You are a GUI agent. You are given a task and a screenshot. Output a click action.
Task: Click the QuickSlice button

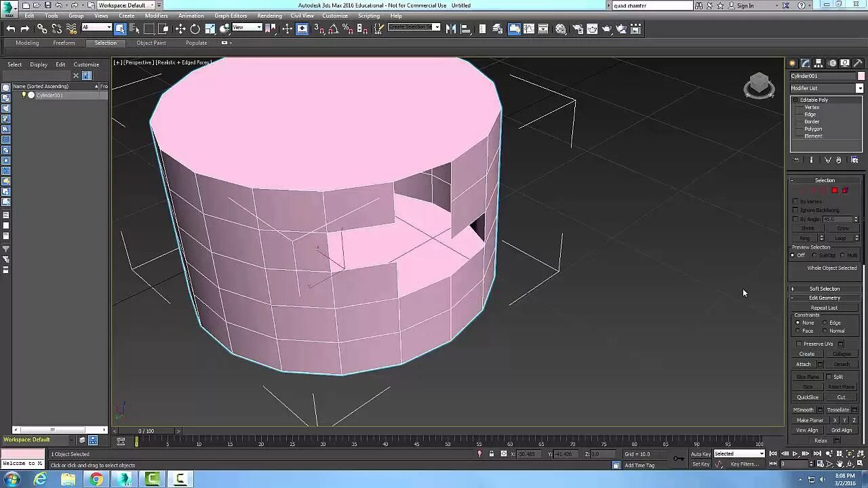808,397
